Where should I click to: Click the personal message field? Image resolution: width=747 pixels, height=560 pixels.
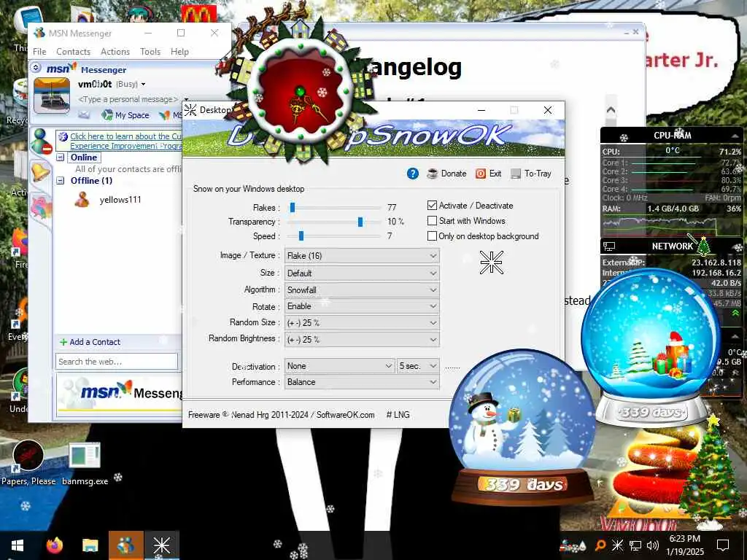[x=128, y=99]
